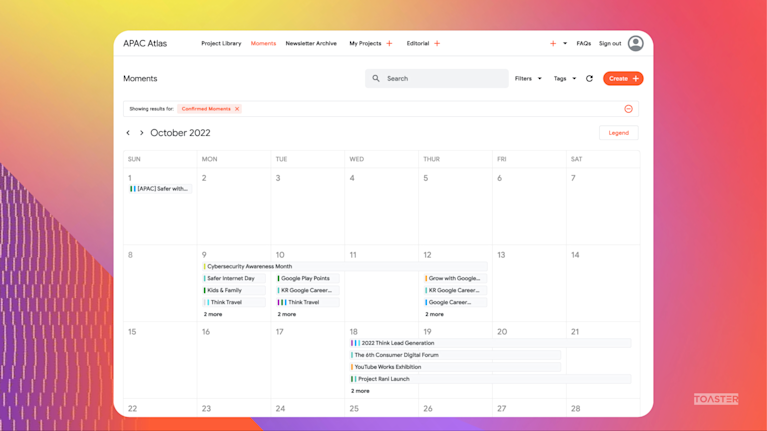Show the calendar Legend
The image size is (767, 431).
pos(619,133)
